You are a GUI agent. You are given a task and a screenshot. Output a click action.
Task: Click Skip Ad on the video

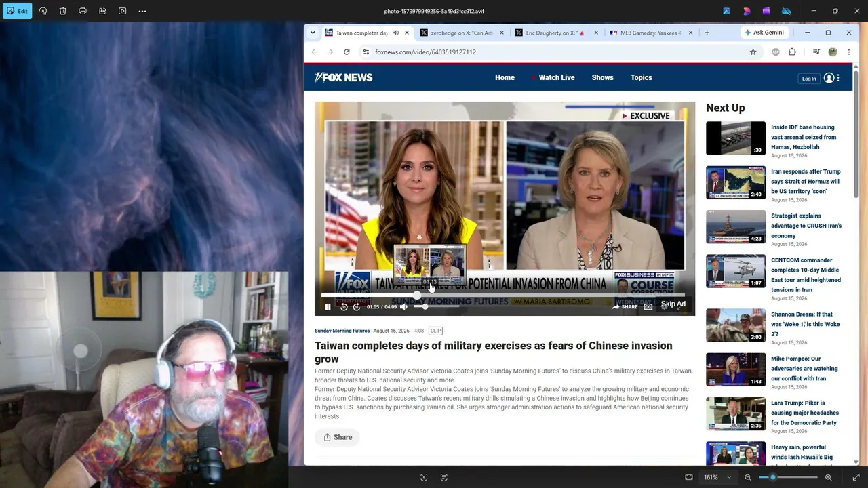(673, 304)
